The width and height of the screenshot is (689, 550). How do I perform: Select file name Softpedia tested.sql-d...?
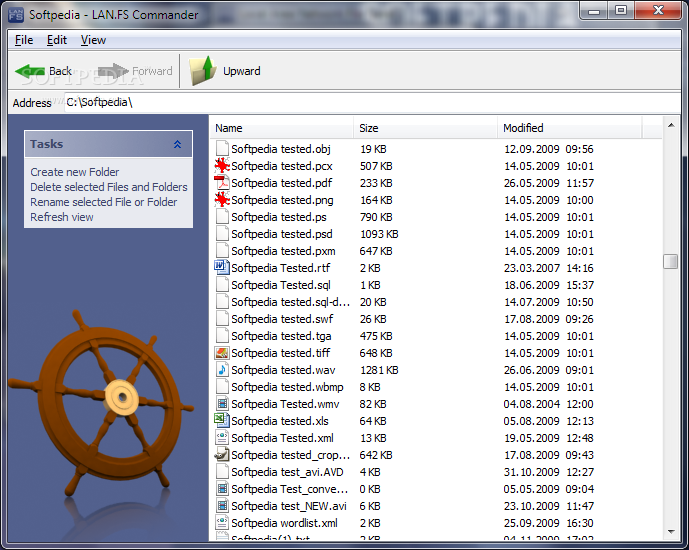290,302
